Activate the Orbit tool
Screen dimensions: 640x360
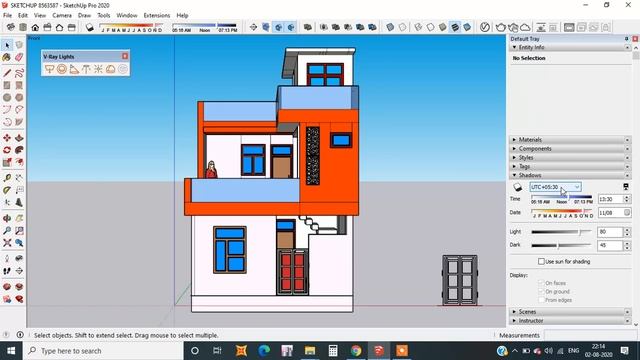[x=7, y=218]
